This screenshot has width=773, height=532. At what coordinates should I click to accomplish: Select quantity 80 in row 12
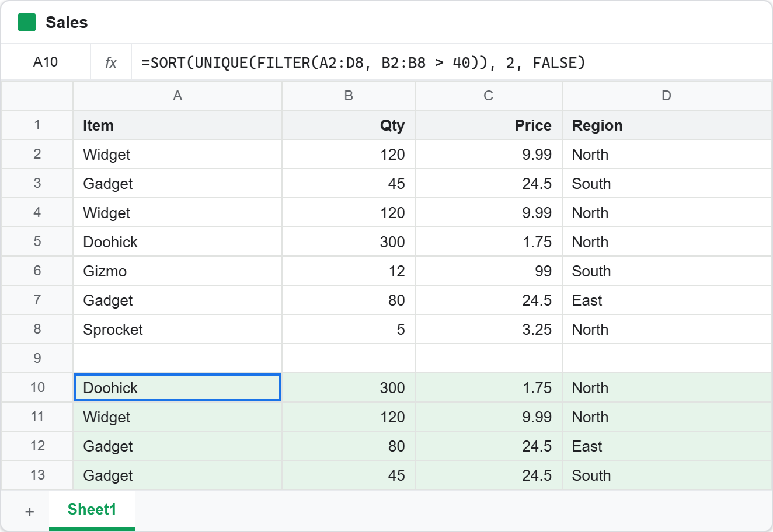[x=349, y=446]
